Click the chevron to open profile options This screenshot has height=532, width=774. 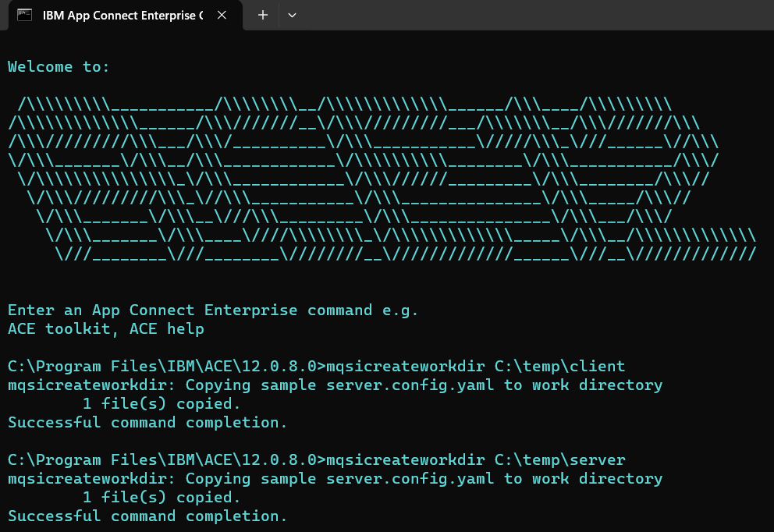click(x=292, y=15)
